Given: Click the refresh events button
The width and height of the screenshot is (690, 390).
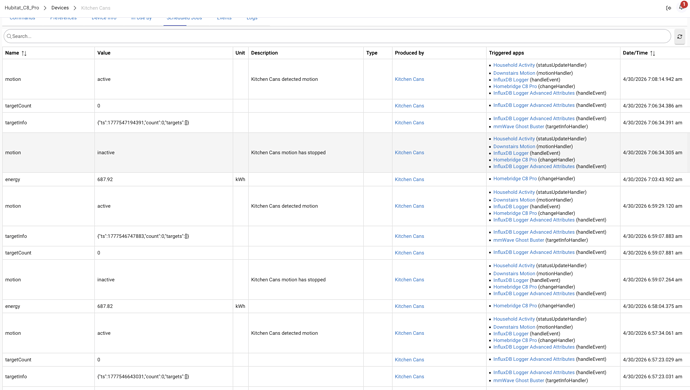Looking at the screenshot, I should [680, 37].
